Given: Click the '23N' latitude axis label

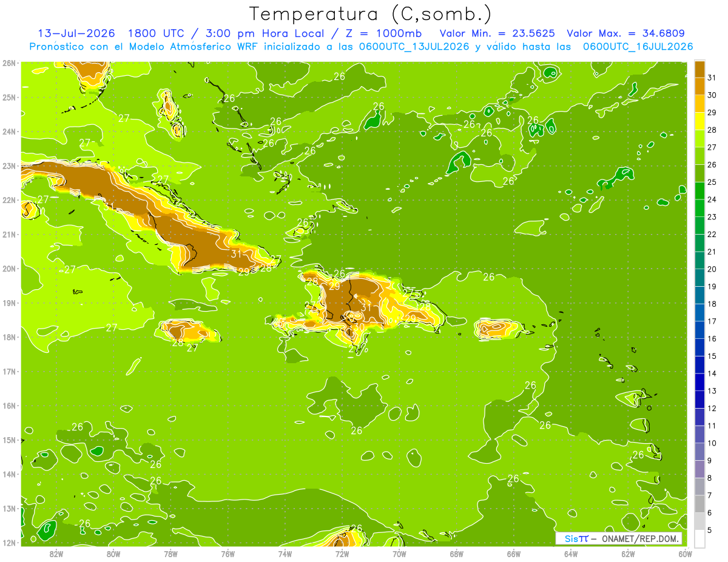Looking at the screenshot, I should (x=9, y=166).
